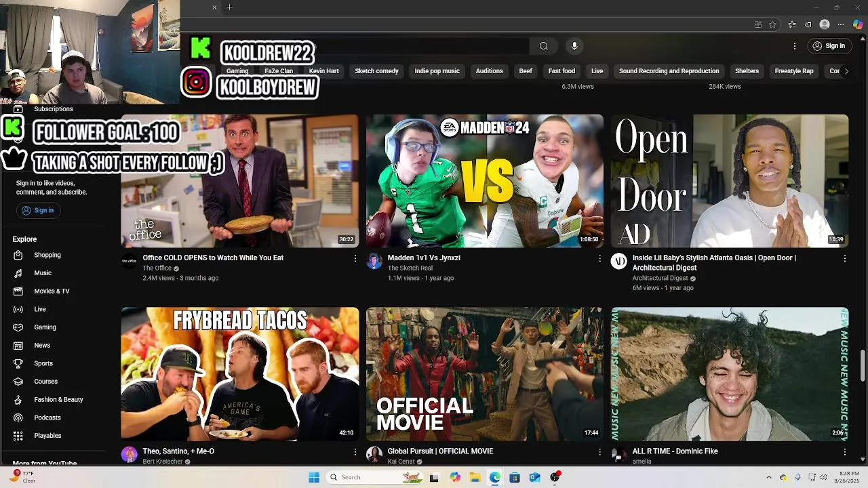This screenshot has width=868, height=488.
Task: Open options menu for Madden 1v1 video
Action: click(x=599, y=258)
